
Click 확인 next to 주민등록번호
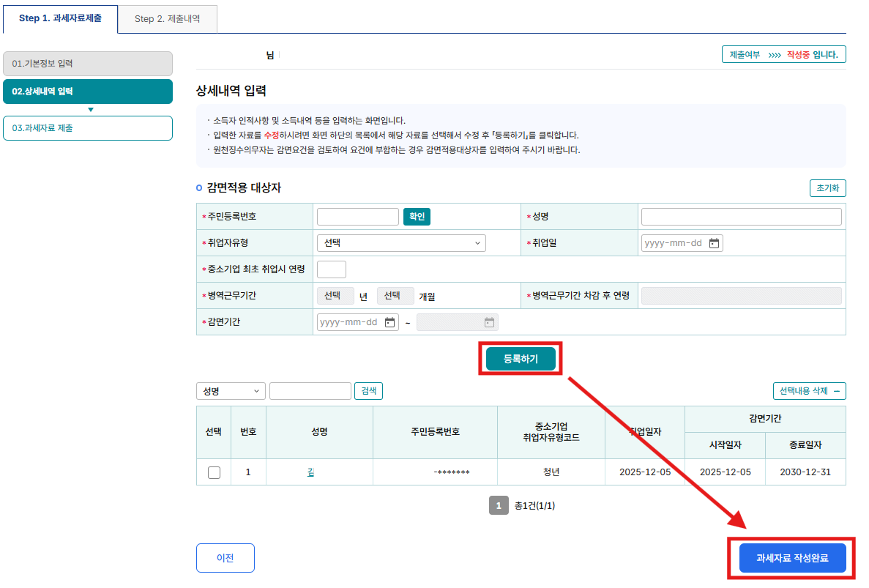(x=417, y=217)
